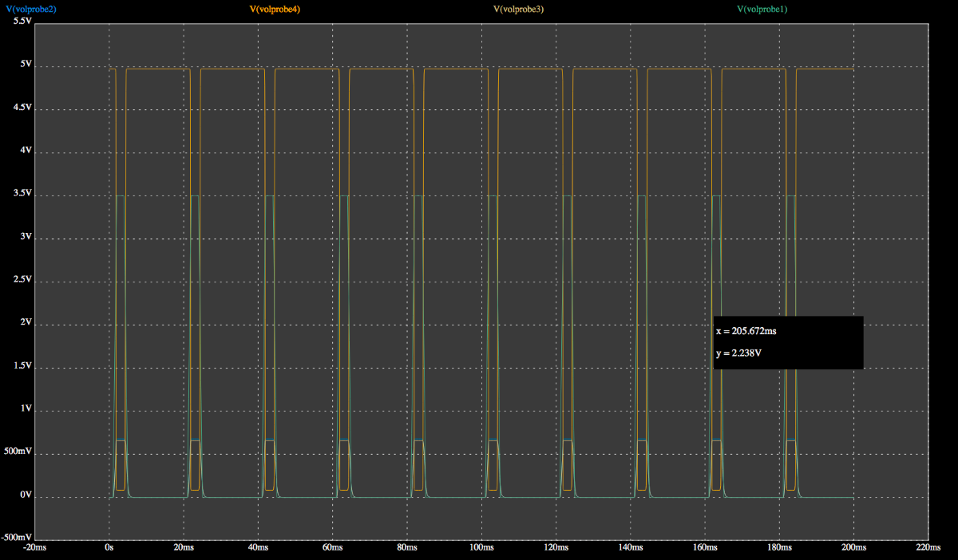Click the 0s x-axis label

pos(109,548)
